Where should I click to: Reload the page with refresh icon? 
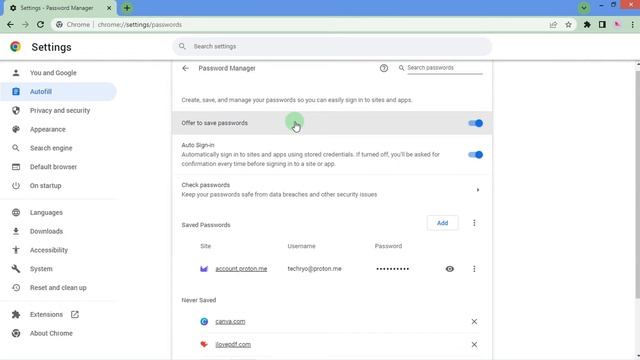[40, 24]
